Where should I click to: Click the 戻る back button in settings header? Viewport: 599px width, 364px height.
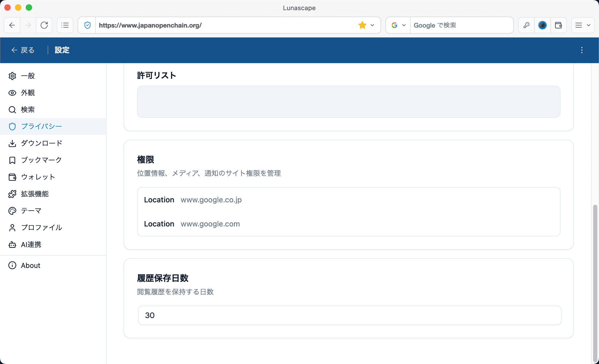tap(23, 50)
